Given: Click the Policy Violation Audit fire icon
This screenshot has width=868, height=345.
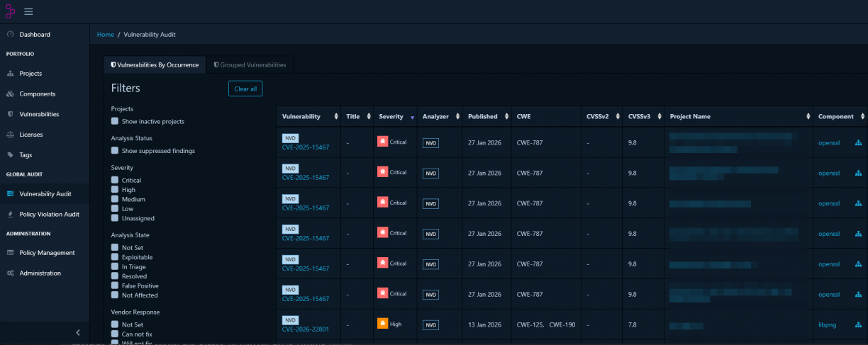Looking at the screenshot, I should (x=10, y=214).
